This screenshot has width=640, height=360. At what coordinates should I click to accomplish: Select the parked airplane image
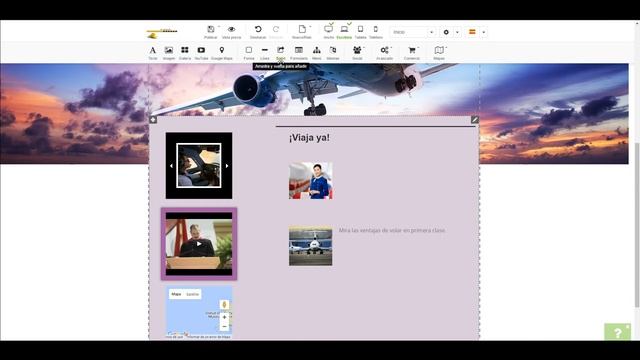(x=311, y=246)
